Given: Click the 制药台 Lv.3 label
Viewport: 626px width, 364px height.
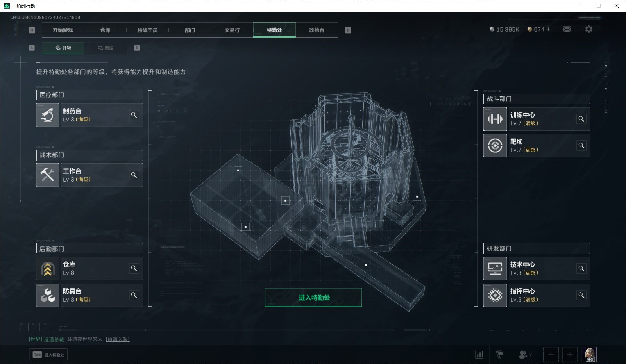Looking at the screenshot, I should pyautogui.click(x=77, y=120).
